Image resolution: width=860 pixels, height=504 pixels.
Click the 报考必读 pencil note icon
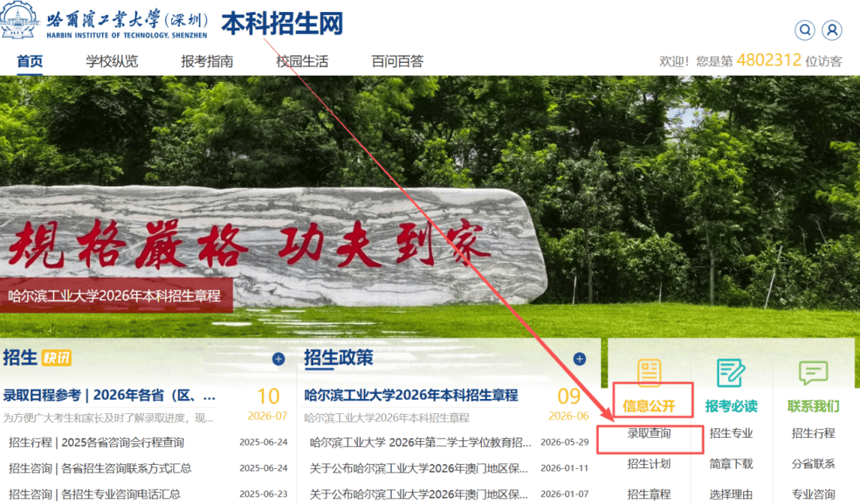(x=731, y=373)
